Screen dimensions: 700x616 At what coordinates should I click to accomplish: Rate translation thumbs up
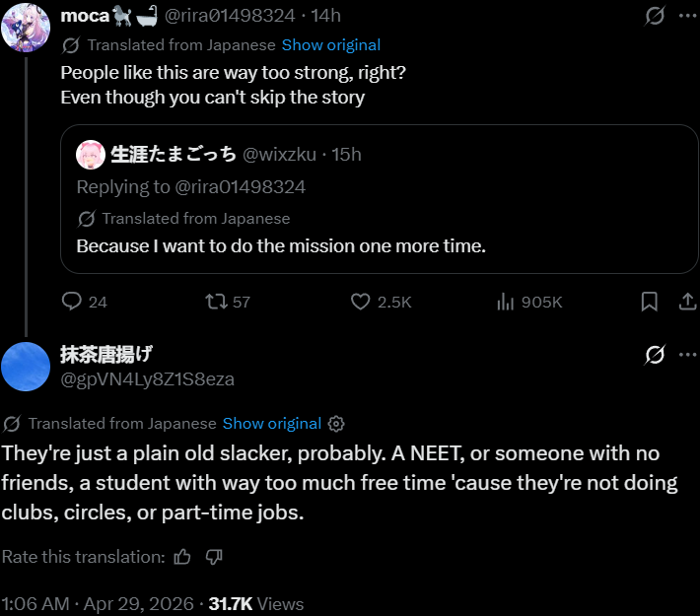[x=182, y=557]
